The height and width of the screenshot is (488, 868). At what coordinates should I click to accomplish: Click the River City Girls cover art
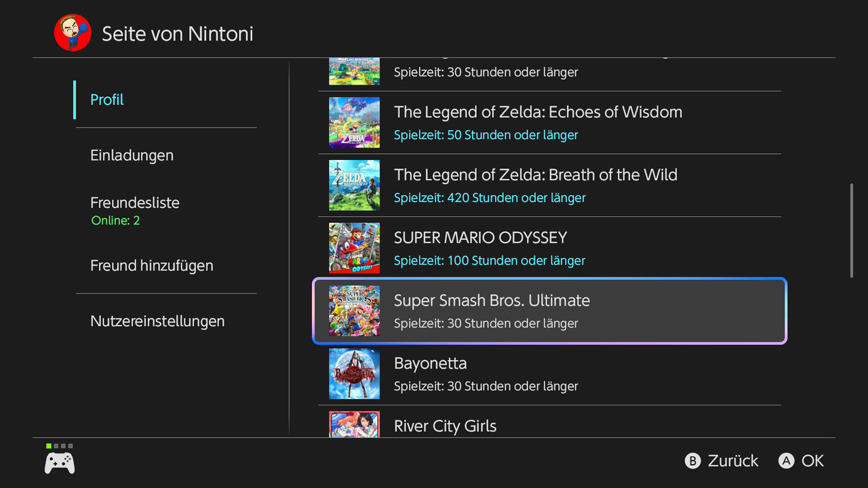pos(354,424)
